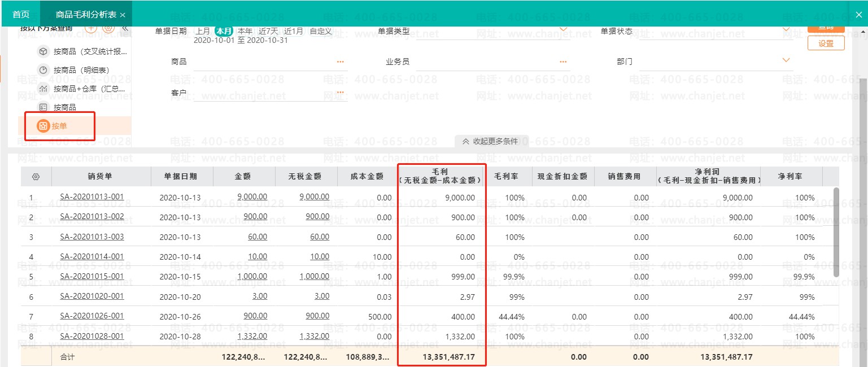Click 业务员 field ellipsis lookup icon
The height and width of the screenshot is (367, 868).
(563, 62)
